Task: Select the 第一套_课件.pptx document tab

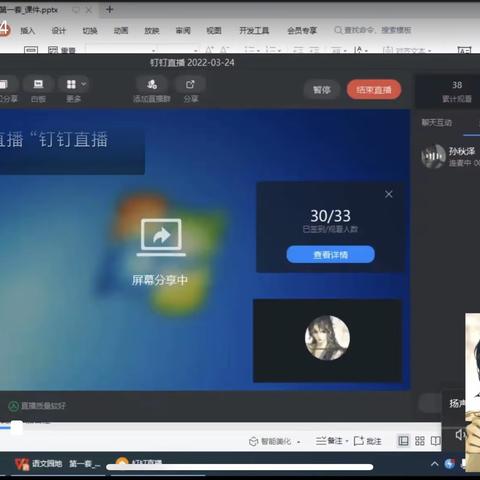Action: [29, 10]
